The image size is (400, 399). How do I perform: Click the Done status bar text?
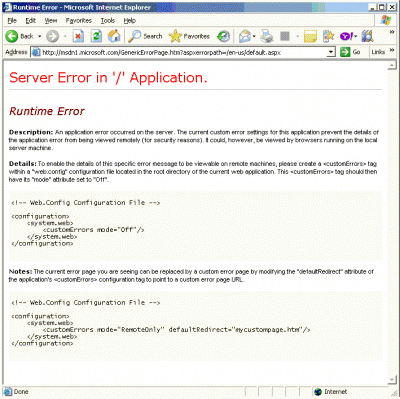[x=21, y=392]
